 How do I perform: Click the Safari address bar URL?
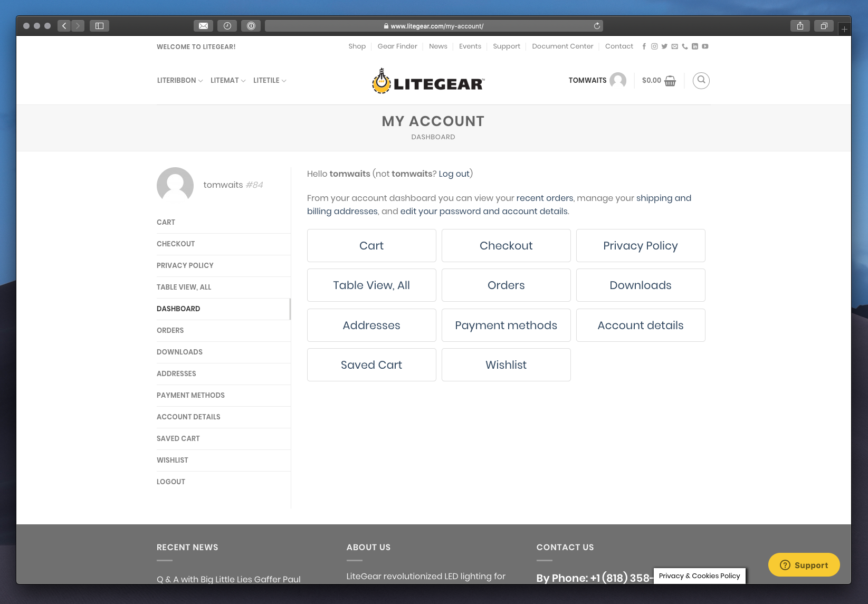coord(434,26)
